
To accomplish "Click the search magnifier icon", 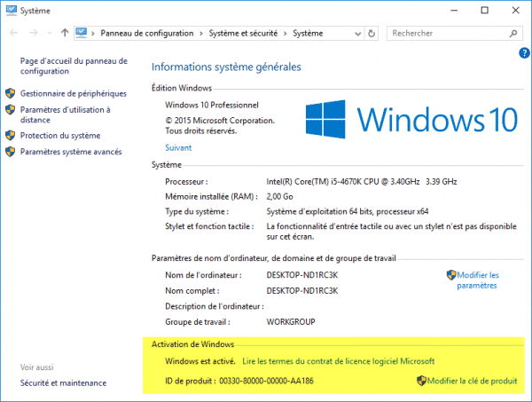I will point(514,33).
